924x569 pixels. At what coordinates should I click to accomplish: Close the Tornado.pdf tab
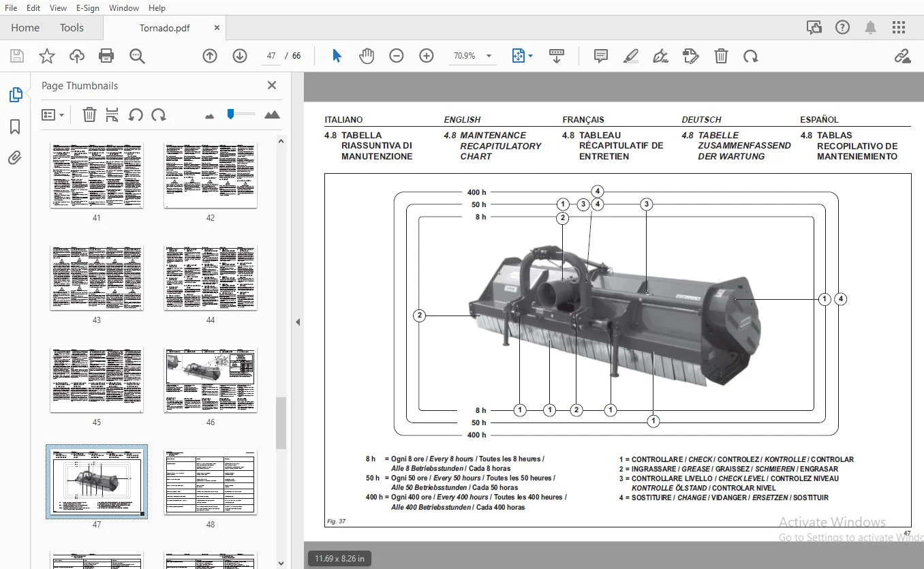pyautogui.click(x=217, y=28)
